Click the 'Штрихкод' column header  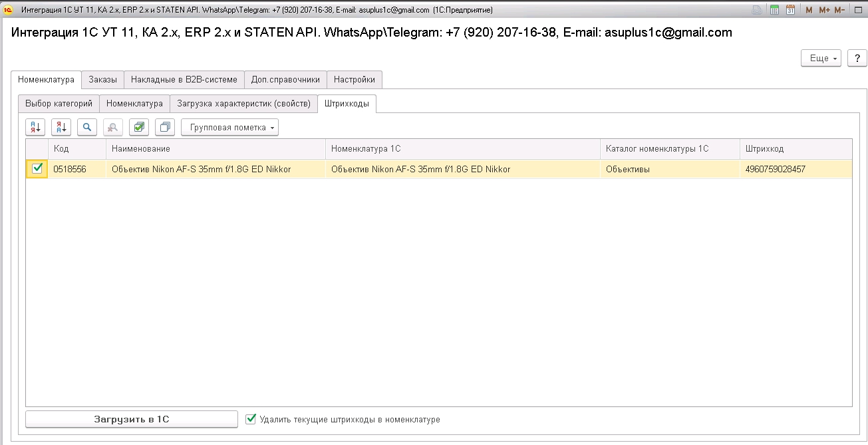tap(796, 149)
